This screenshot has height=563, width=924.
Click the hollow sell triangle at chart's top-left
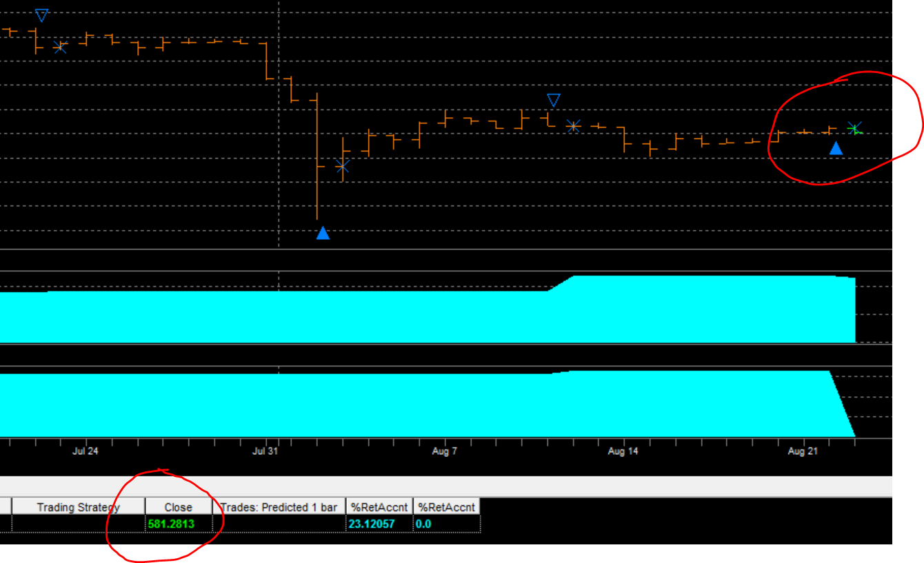click(42, 15)
